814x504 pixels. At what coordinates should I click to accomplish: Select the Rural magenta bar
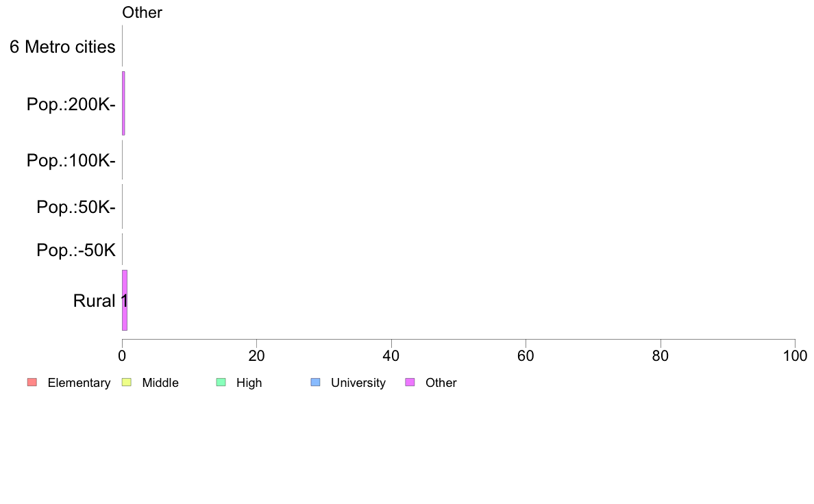(125, 300)
